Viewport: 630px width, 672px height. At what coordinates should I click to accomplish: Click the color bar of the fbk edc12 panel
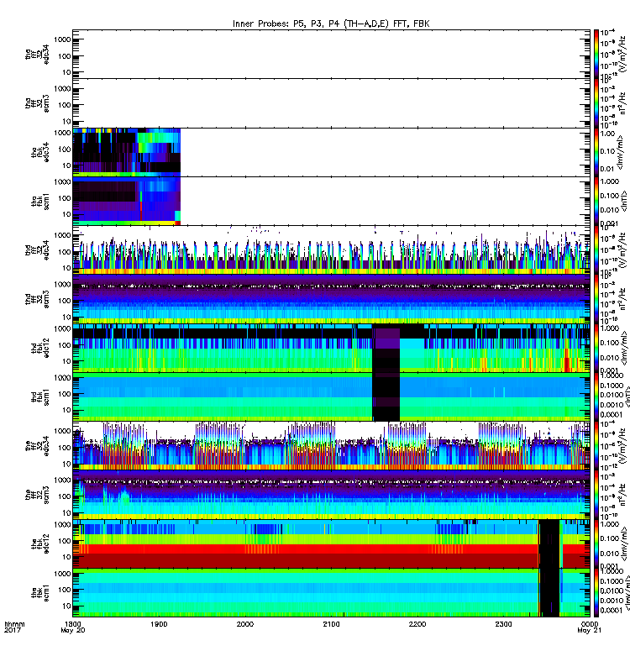596,543
